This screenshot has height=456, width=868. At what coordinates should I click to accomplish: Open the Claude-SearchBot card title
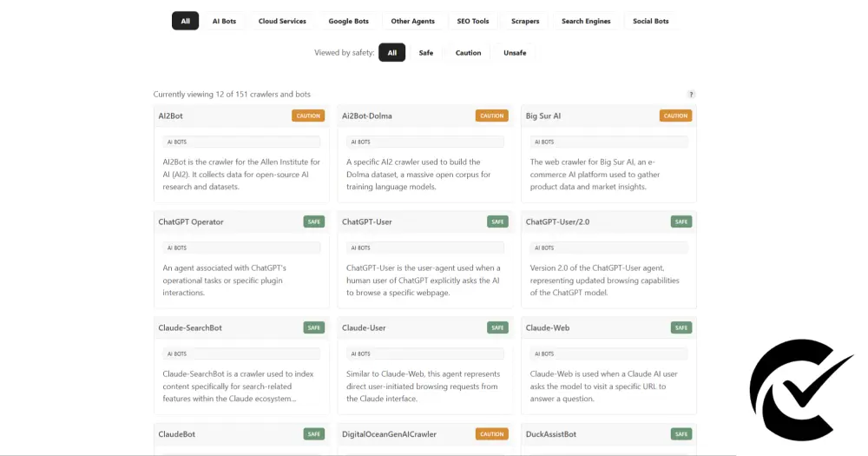[x=190, y=327]
